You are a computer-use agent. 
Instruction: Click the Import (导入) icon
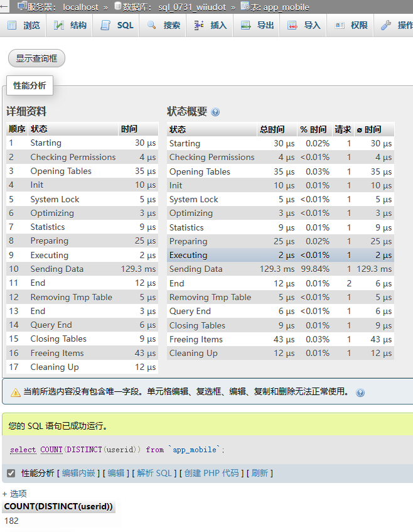click(x=292, y=25)
